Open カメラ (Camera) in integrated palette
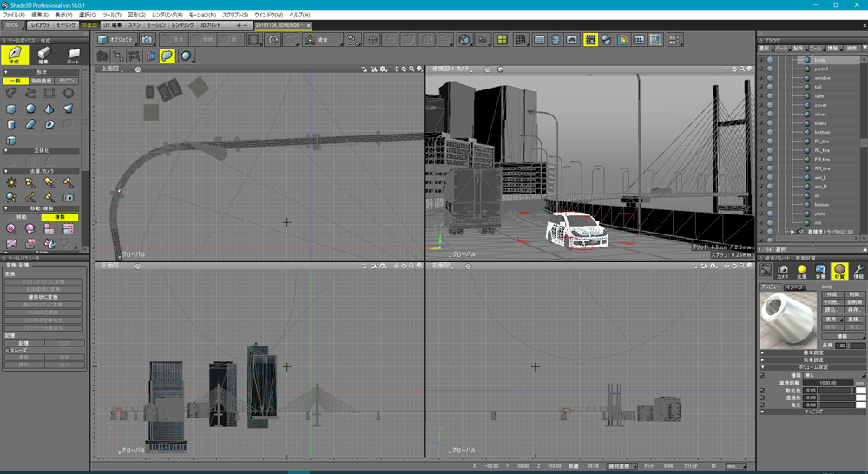868x474 pixels. pyautogui.click(x=782, y=272)
